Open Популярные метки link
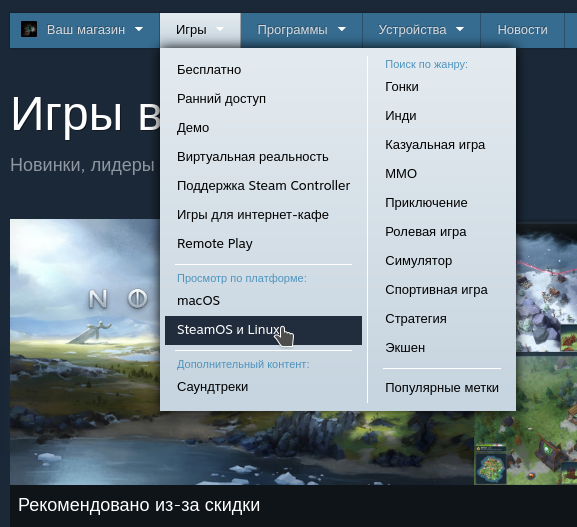Screen dimensions: 577x527 pos(442,388)
